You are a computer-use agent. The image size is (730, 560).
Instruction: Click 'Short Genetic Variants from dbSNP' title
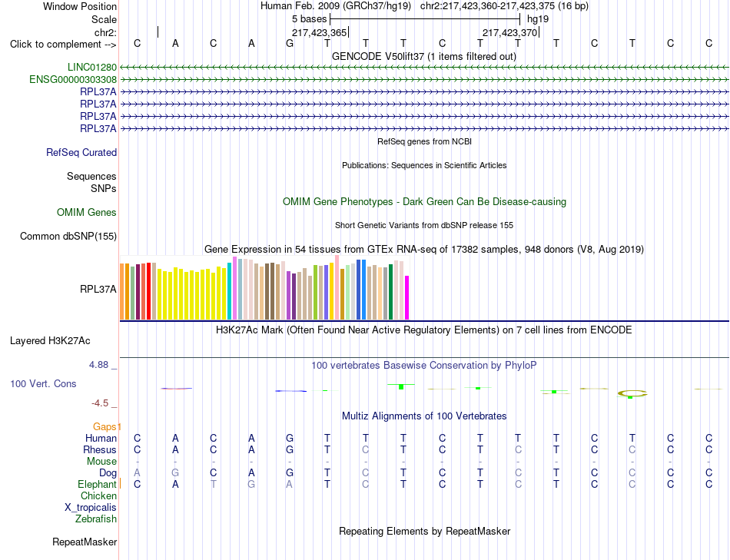coord(424,226)
